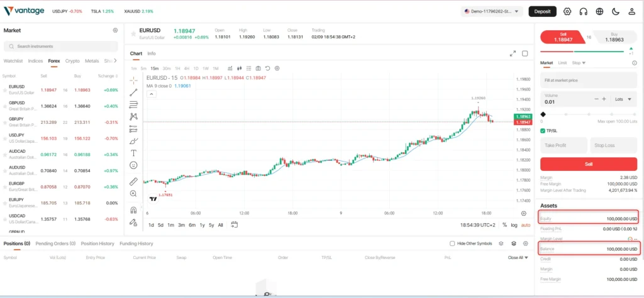Click the undo arrow in chart toolbar
Image resolution: width=644 pixels, height=298 pixels.
pos(268,68)
